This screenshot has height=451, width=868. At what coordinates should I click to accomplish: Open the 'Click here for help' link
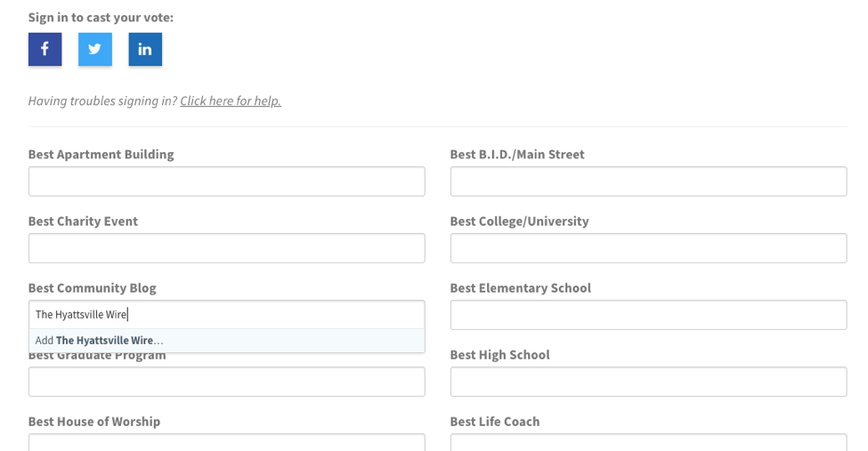click(231, 101)
